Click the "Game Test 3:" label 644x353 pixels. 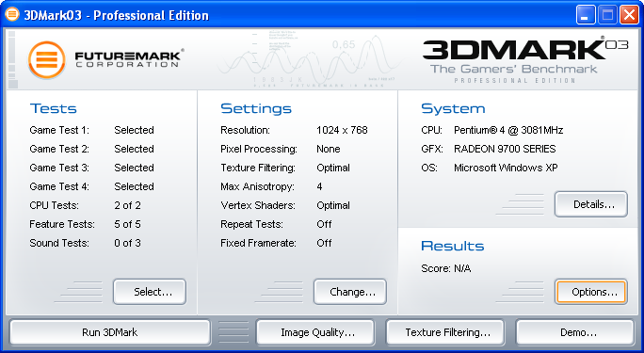coord(59,168)
